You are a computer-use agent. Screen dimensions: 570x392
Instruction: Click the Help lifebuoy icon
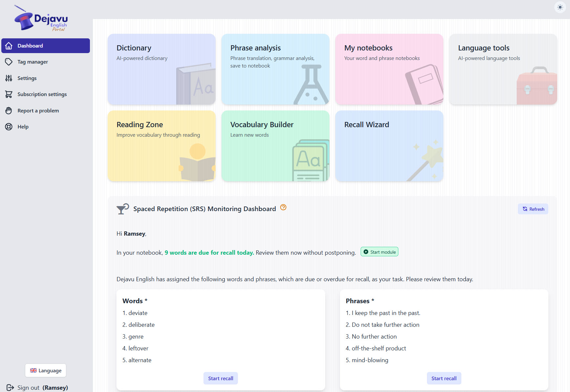9,127
